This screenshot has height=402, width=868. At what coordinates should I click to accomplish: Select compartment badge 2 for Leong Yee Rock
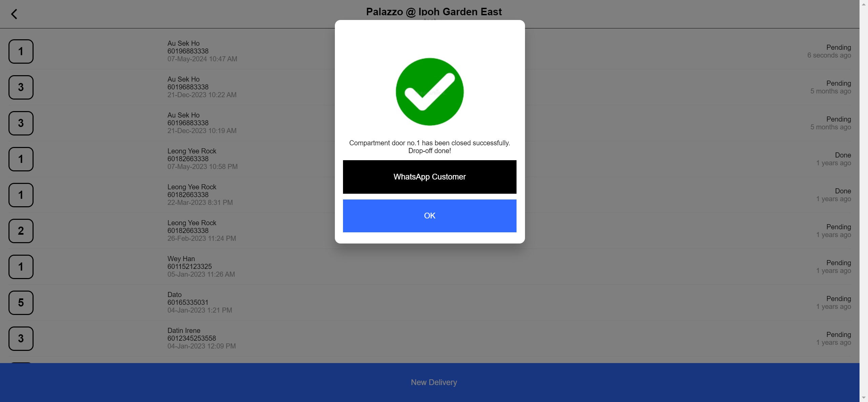[21, 231]
